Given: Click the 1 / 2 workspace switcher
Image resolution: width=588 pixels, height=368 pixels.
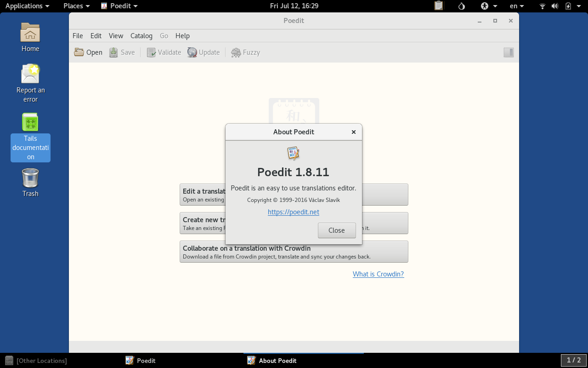Looking at the screenshot, I should 574,360.
